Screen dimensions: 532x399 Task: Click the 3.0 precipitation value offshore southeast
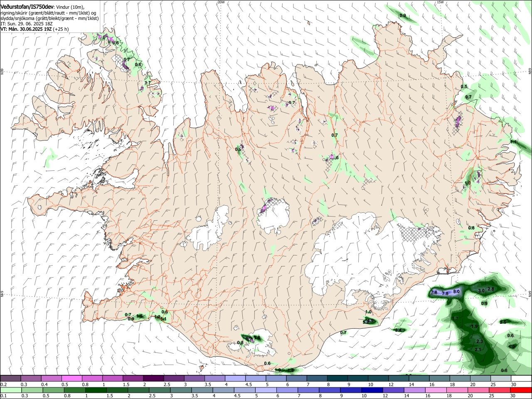tap(481, 291)
